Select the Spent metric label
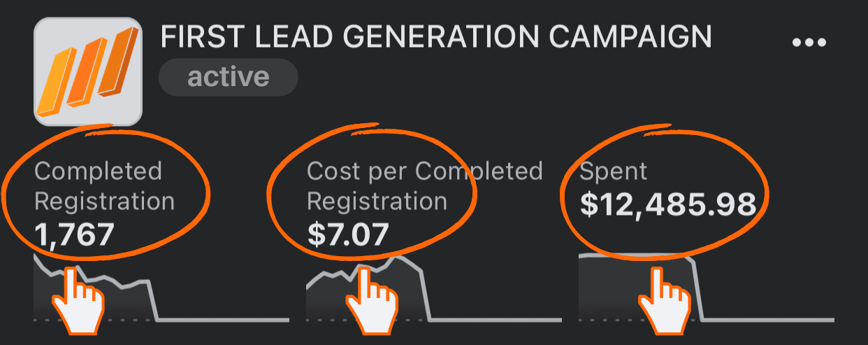 (613, 171)
